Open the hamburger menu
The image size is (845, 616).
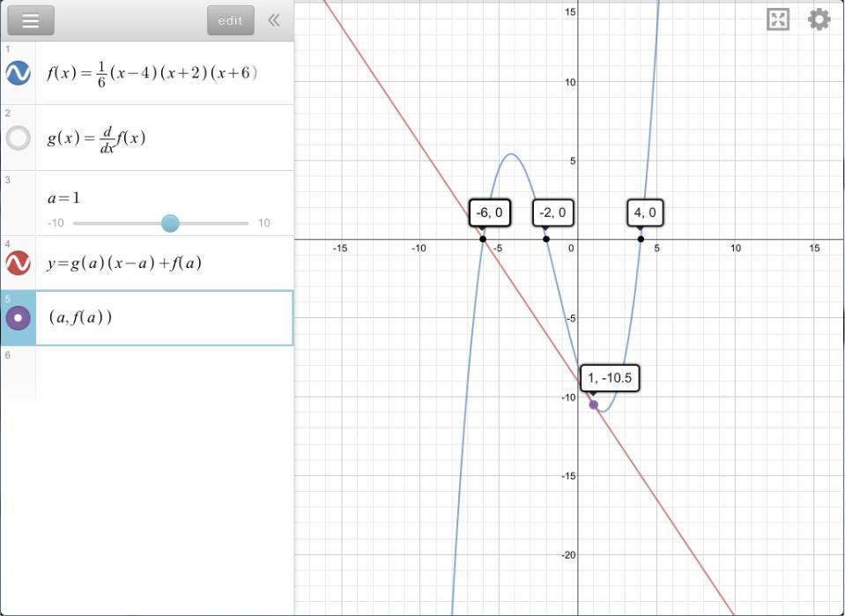[31, 20]
